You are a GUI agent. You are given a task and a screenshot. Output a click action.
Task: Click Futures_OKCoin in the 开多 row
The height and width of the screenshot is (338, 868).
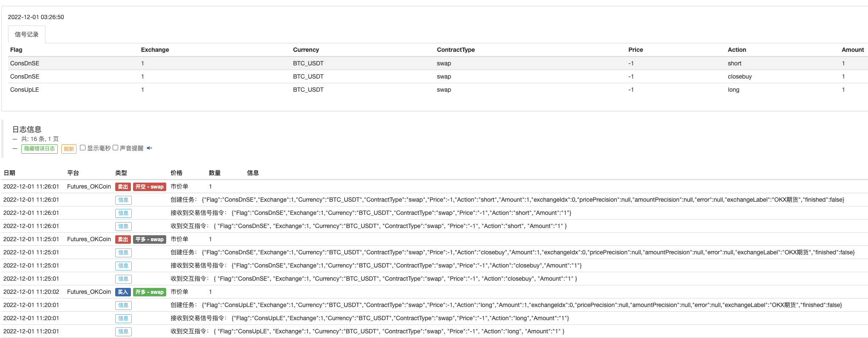click(x=89, y=292)
